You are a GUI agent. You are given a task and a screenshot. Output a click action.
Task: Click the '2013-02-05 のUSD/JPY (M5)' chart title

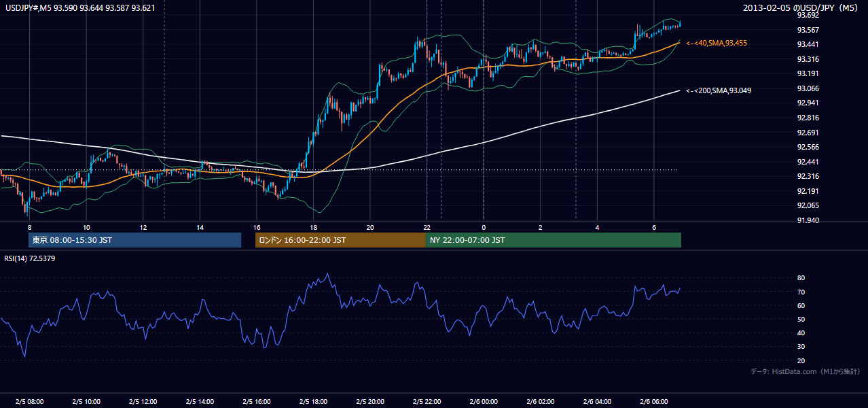[801, 7]
